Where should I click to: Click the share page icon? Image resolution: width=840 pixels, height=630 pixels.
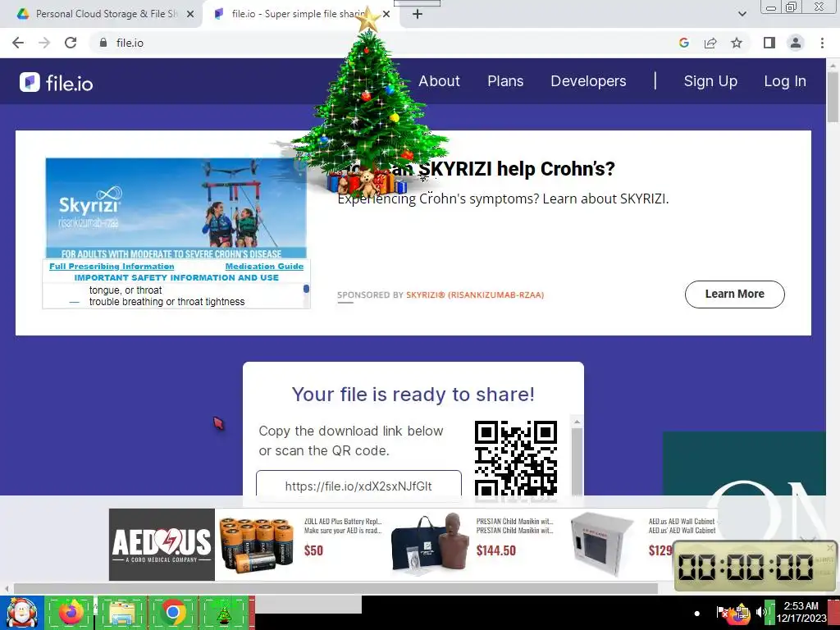click(x=710, y=43)
